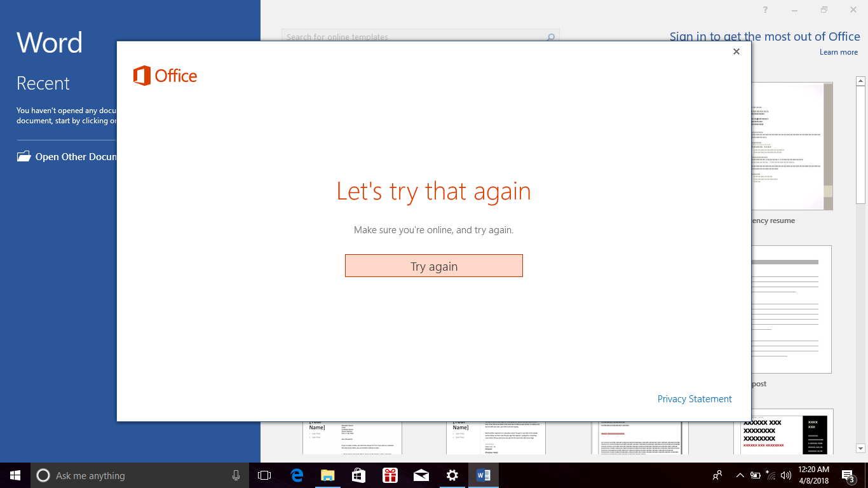Open the Mail app from the taskbar
Image resolution: width=868 pixels, height=488 pixels.
[x=421, y=475]
